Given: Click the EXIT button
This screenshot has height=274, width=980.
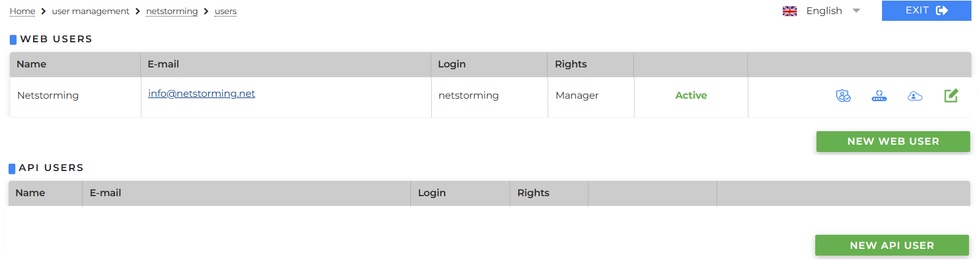Looking at the screenshot, I should pyautogui.click(x=926, y=10).
